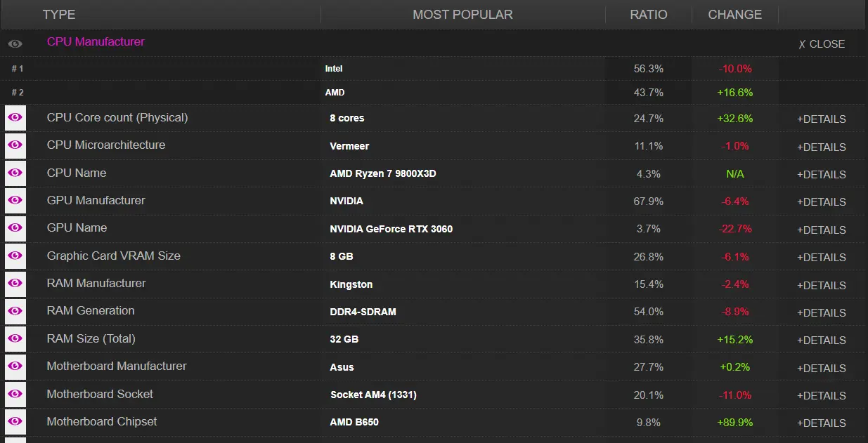Click the eye icon beside CPU Name
The height and width of the screenshot is (443, 868).
point(15,173)
